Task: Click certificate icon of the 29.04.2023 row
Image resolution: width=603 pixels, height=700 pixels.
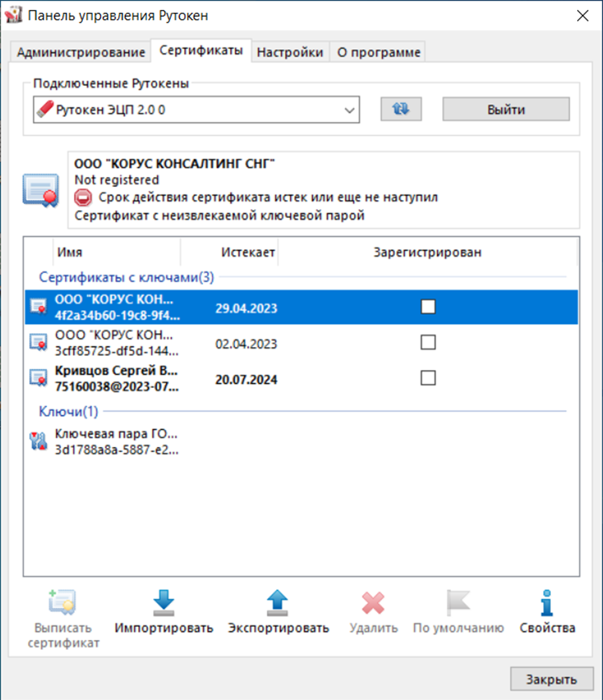Action: 38,307
